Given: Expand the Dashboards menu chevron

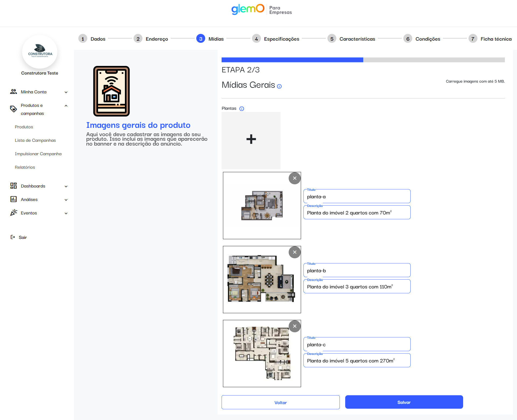Looking at the screenshot, I should (66, 186).
